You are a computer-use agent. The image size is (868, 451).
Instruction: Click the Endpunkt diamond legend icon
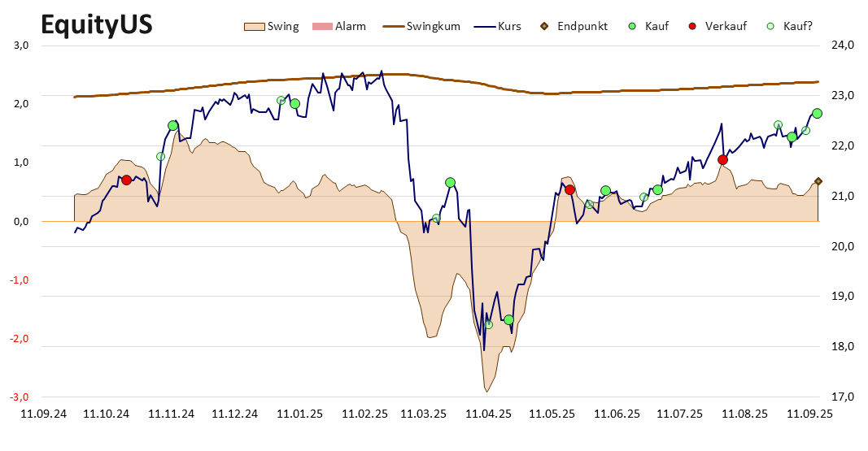tap(545, 26)
